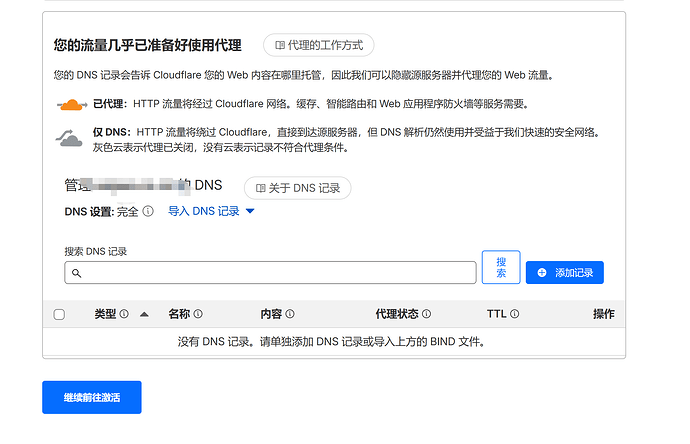Click the info icon next to 代理状态
This screenshot has height=444, width=690.
click(426, 314)
